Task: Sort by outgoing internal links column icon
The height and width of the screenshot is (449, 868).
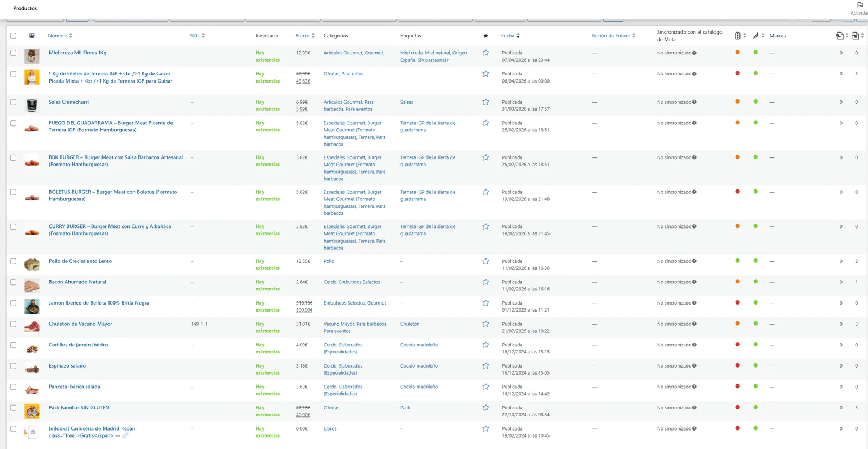Action: click(840, 36)
